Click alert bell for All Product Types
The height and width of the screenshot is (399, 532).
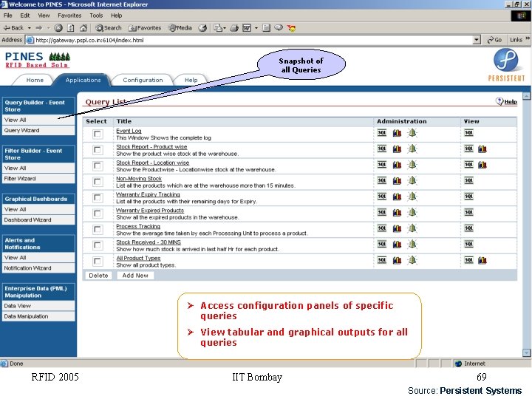click(x=412, y=260)
